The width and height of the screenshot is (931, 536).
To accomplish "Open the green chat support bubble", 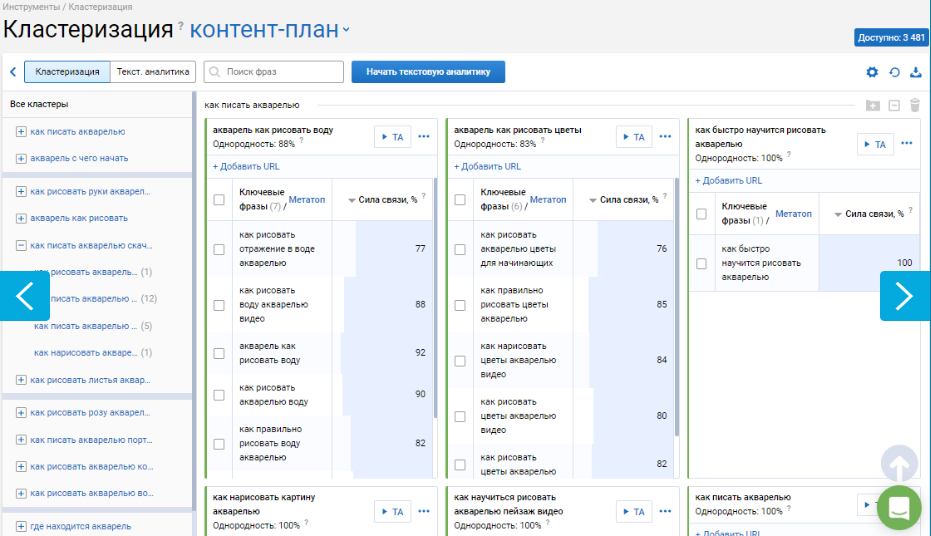I will 898,507.
